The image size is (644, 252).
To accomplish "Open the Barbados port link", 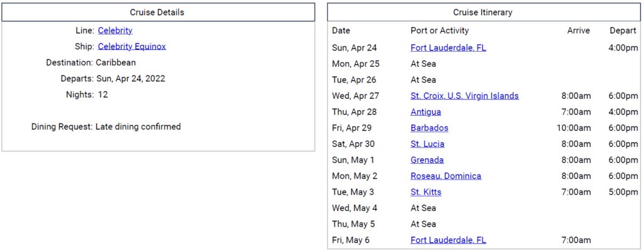I will tap(429, 128).
